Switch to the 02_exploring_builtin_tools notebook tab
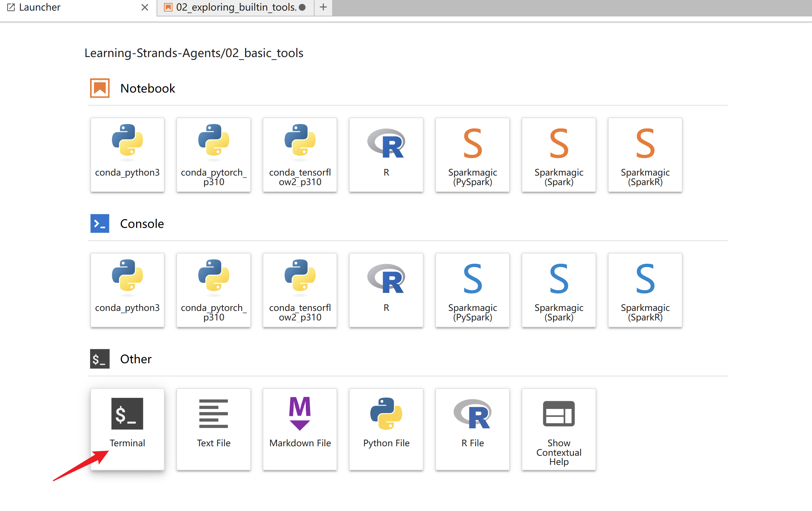812x511 pixels. [x=236, y=7]
